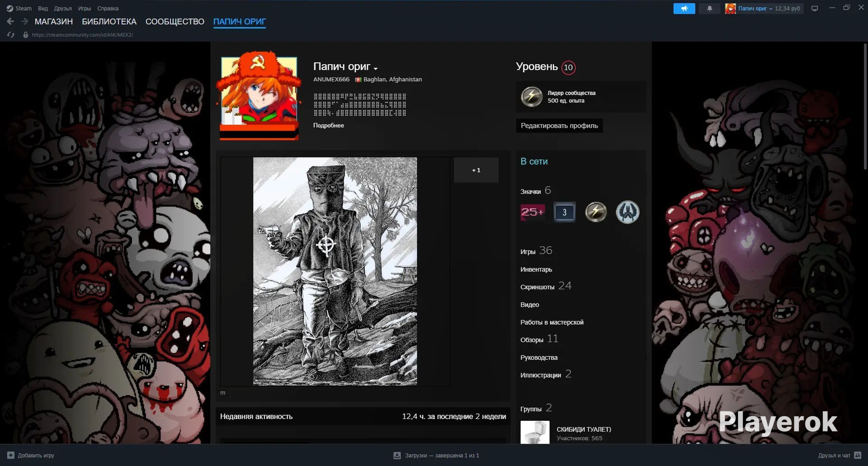Open Работы в мастерской link
Screen dimensions: 868x466
pyautogui.click(x=552, y=322)
